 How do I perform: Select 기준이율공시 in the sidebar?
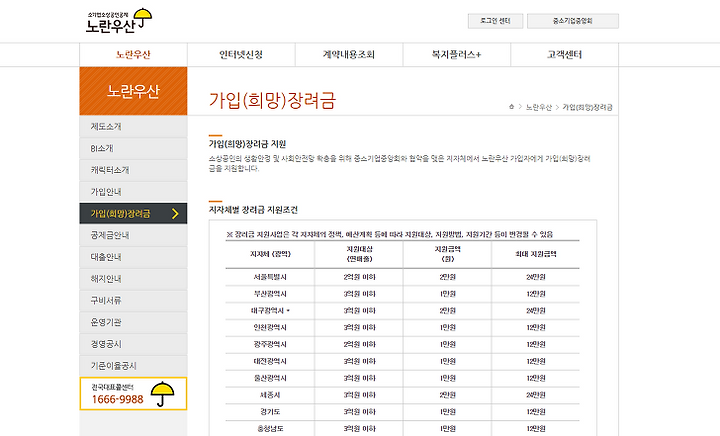pyautogui.click(x=133, y=366)
